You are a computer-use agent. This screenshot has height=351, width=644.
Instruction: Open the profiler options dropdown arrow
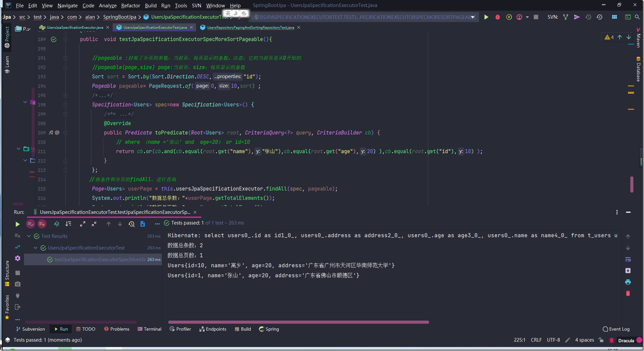pyautogui.click(x=527, y=17)
